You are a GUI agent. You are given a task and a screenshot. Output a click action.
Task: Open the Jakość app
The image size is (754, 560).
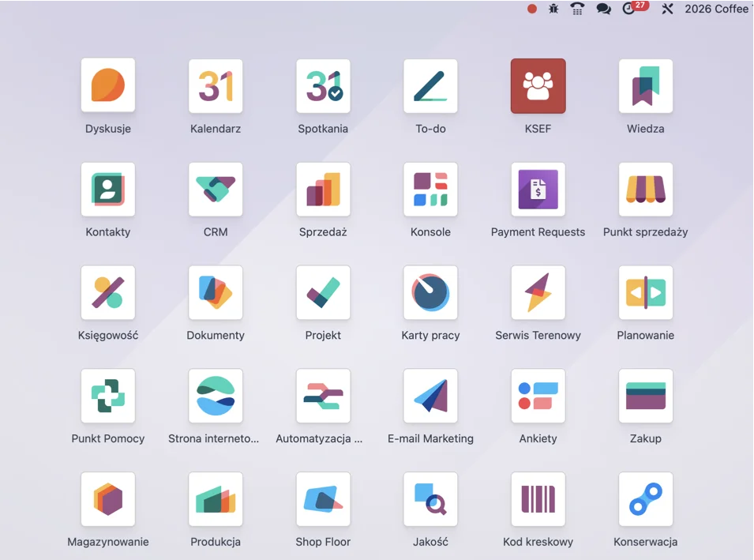coord(430,499)
